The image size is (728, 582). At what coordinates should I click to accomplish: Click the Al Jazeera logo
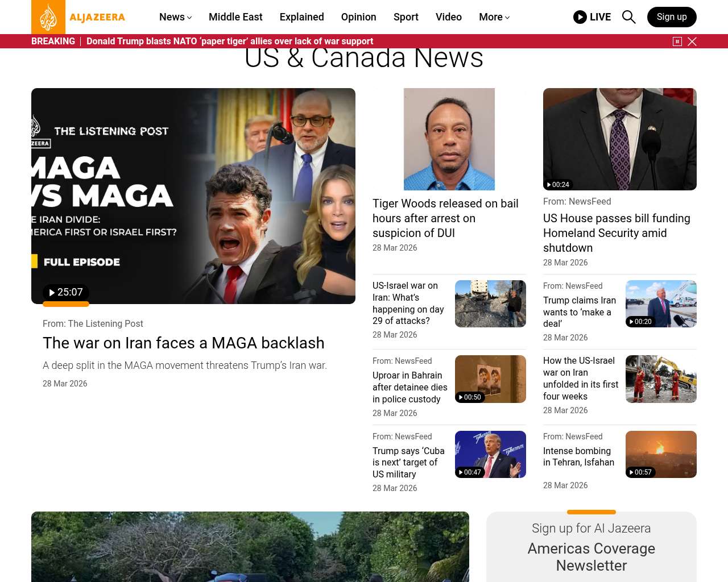pos(78,17)
